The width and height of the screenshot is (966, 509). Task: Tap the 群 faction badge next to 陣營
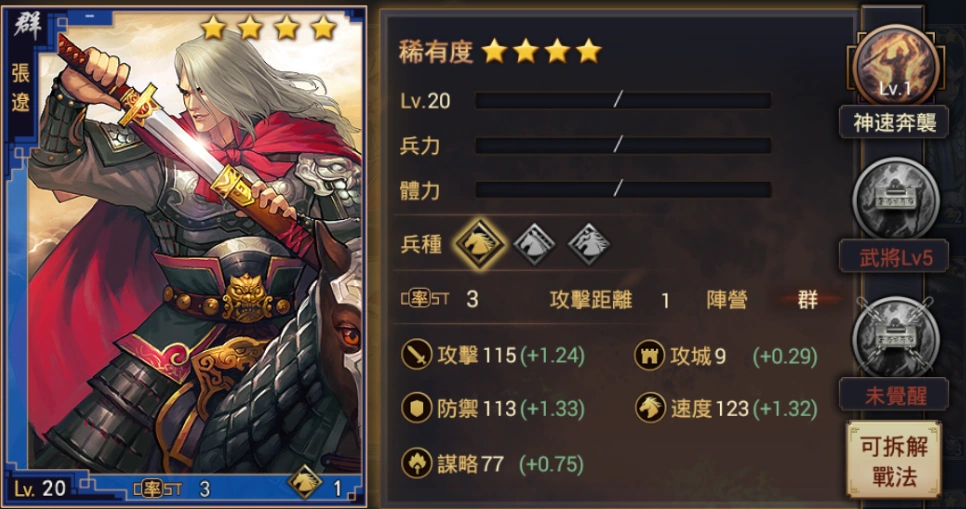(x=808, y=299)
